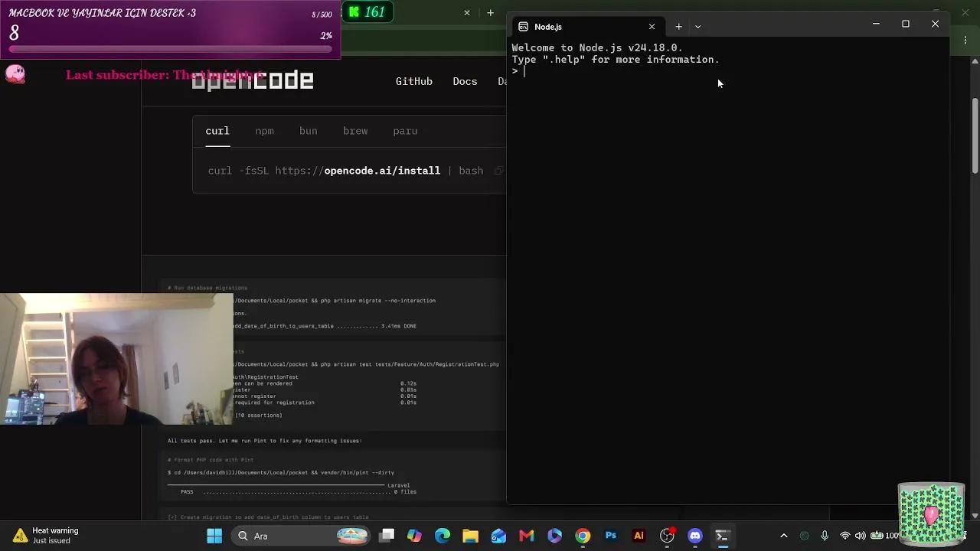This screenshot has width=980, height=551.
Task: Open the Outlook mail taskbar icon
Action: coord(498,536)
